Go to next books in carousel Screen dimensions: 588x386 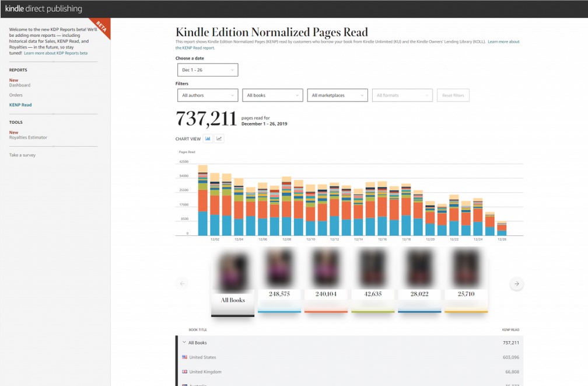pos(516,284)
